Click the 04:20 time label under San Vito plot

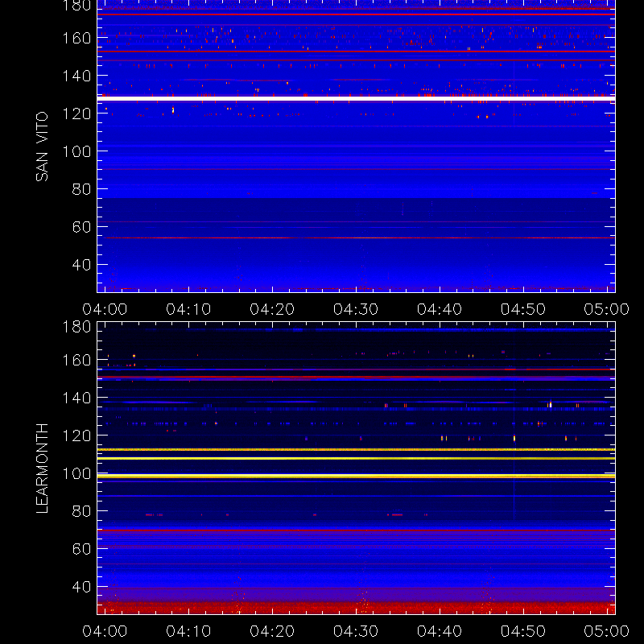pyautogui.click(x=272, y=309)
